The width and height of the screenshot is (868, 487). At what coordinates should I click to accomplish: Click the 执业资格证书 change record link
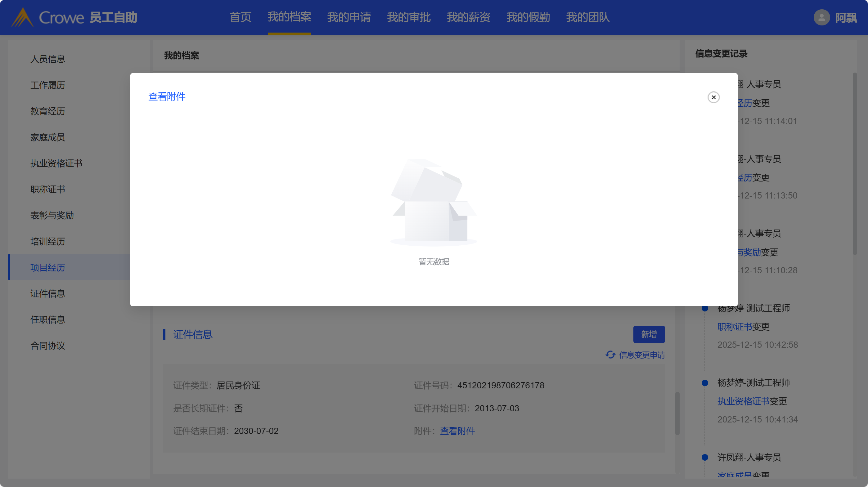743,401
